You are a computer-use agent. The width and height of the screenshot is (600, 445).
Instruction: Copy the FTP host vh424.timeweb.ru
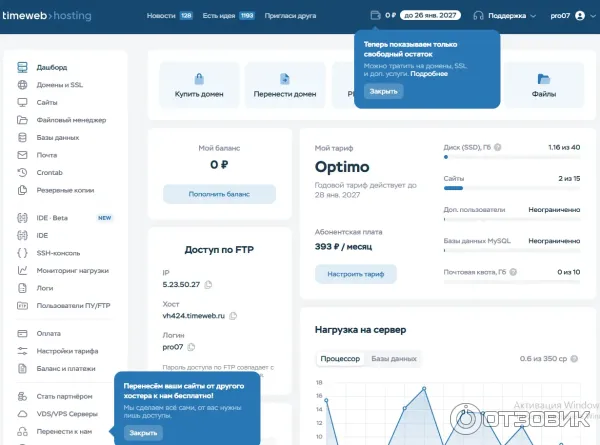click(233, 316)
